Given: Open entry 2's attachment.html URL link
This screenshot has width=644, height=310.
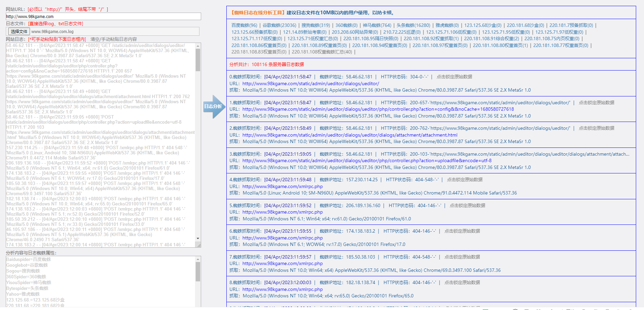Looking at the screenshot, I should (x=350, y=135).
